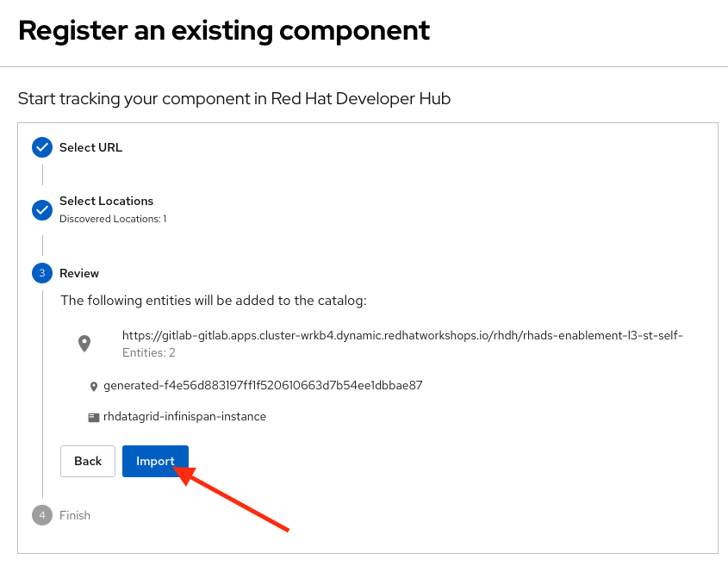This screenshot has width=728, height=578.
Task: Click the step 3 Review circle icon
Action: coord(42,273)
